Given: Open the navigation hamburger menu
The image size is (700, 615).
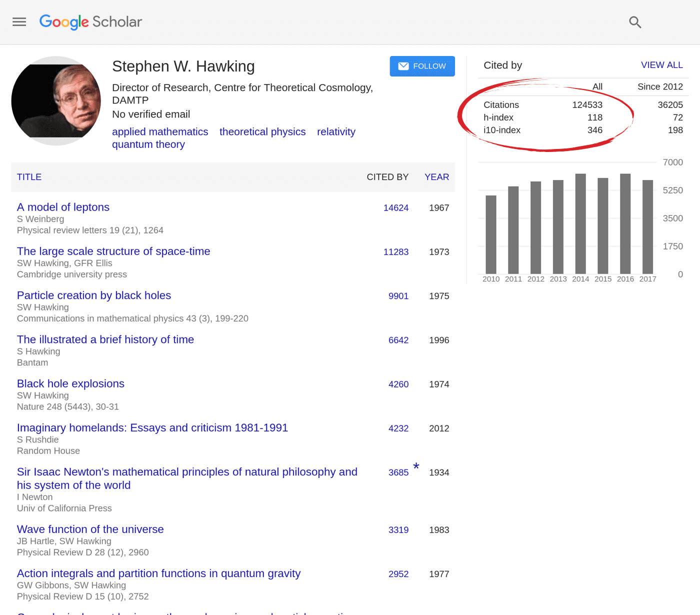Looking at the screenshot, I should (19, 22).
